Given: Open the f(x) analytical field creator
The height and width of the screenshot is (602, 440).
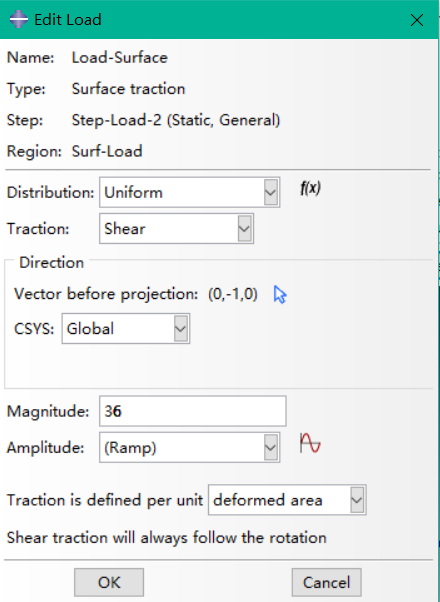Looking at the screenshot, I should 310,188.
